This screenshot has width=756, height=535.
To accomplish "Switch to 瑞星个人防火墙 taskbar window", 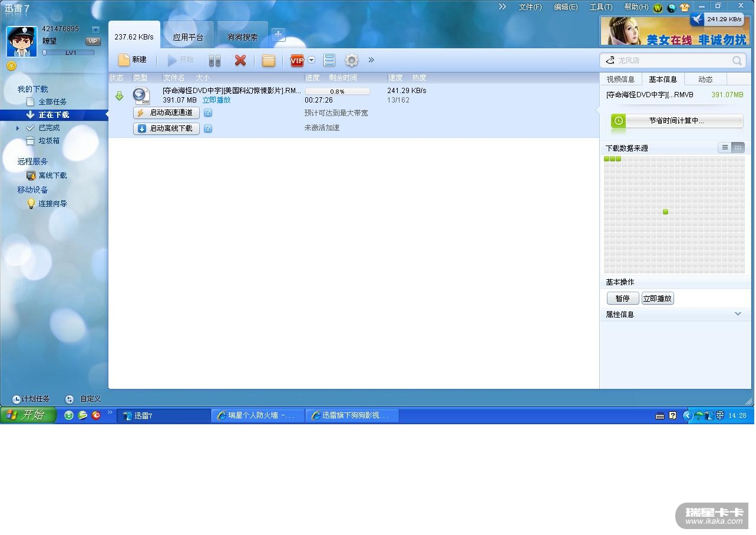I will (x=258, y=415).
